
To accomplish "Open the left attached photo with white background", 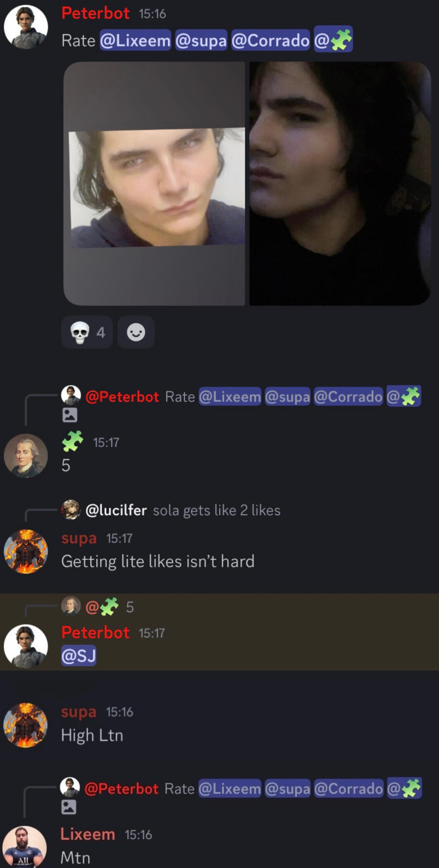I will (154, 184).
